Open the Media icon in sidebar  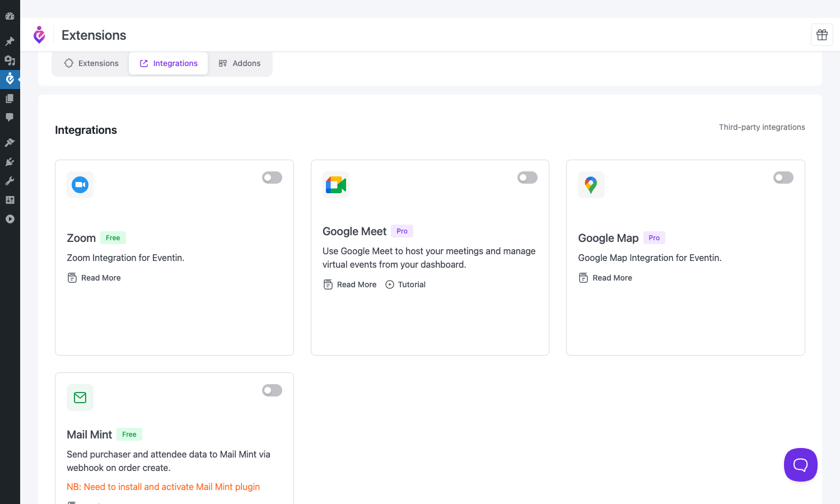pyautogui.click(x=10, y=60)
